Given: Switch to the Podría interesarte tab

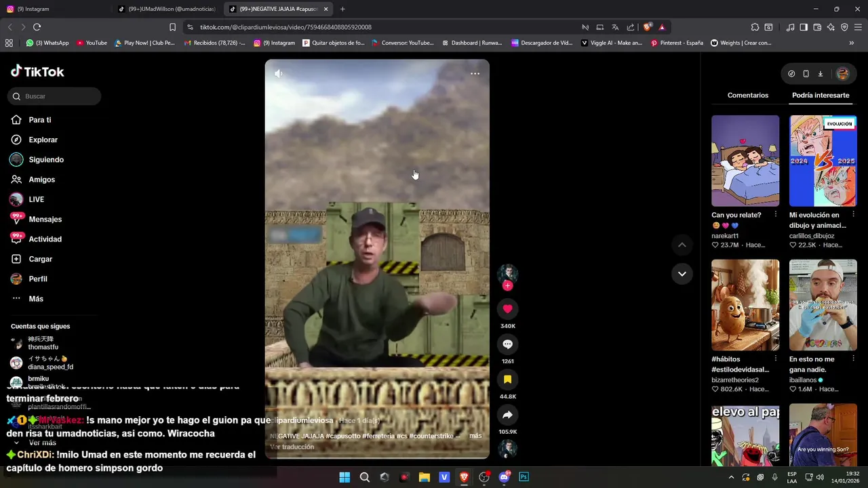Looking at the screenshot, I should click(x=821, y=96).
